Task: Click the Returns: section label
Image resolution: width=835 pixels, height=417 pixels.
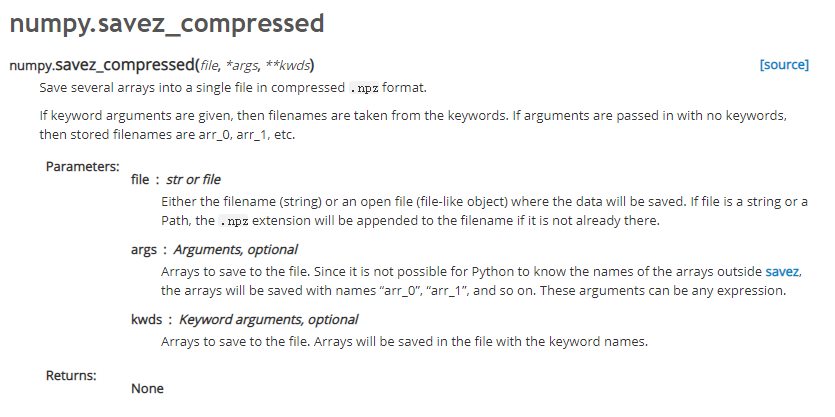Action: 72,376
